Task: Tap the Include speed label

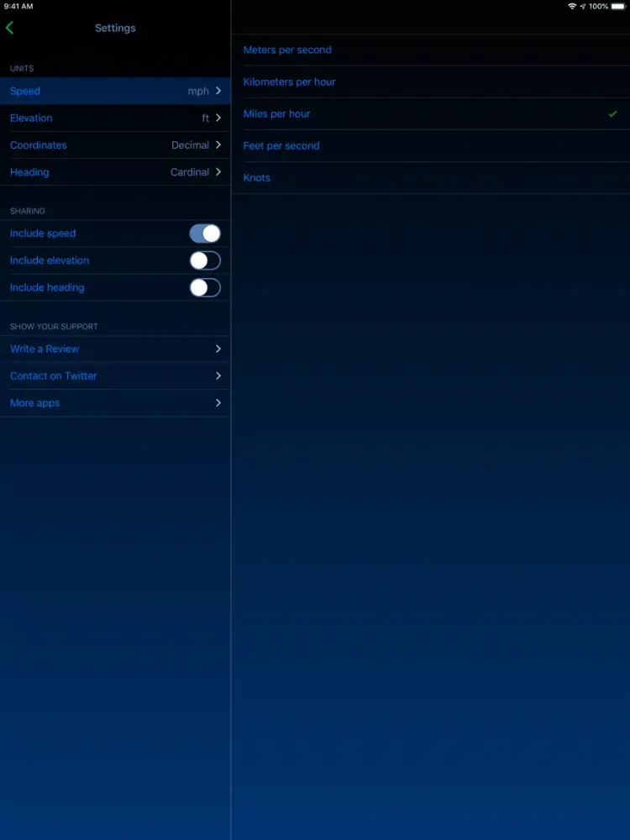Action: coord(43,234)
